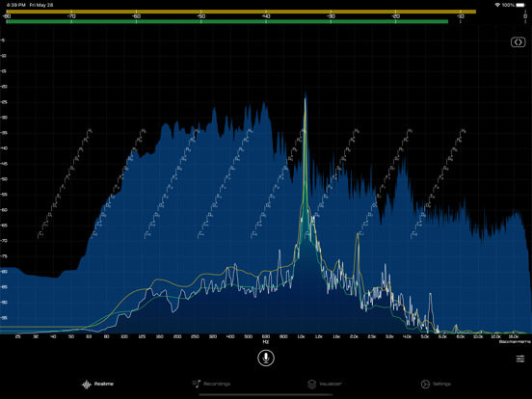Open the Realtime tab

[x=97, y=385]
